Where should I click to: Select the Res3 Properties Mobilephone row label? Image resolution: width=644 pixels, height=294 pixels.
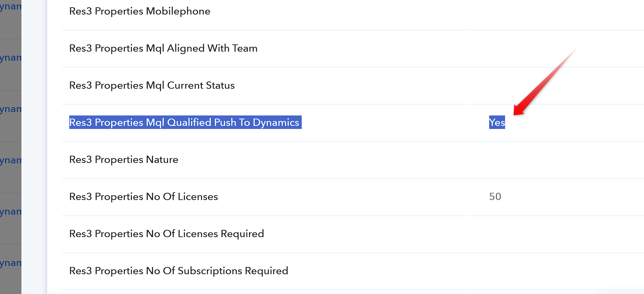coord(140,11)
